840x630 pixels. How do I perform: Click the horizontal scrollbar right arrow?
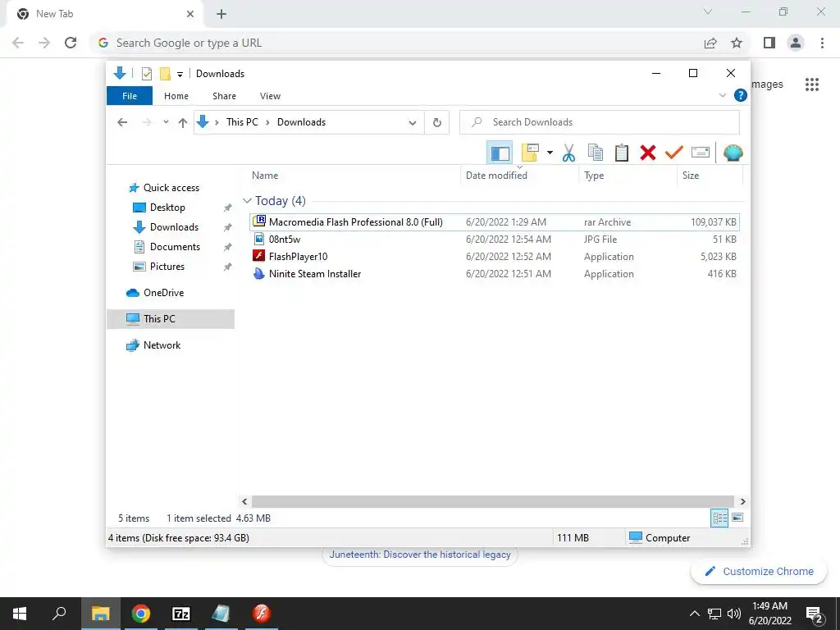click(742, 501)
